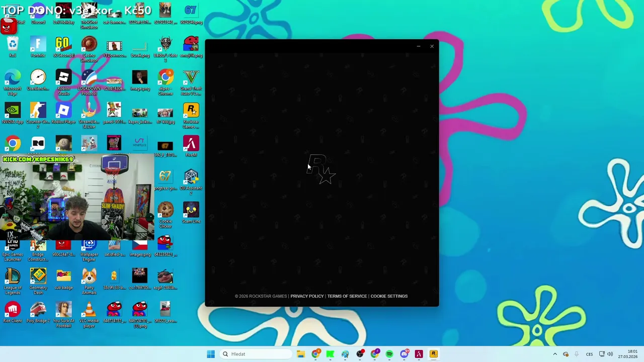Open the clock and date flyout
The height and width of the screenshot is (362, 644).
(628, 354)
